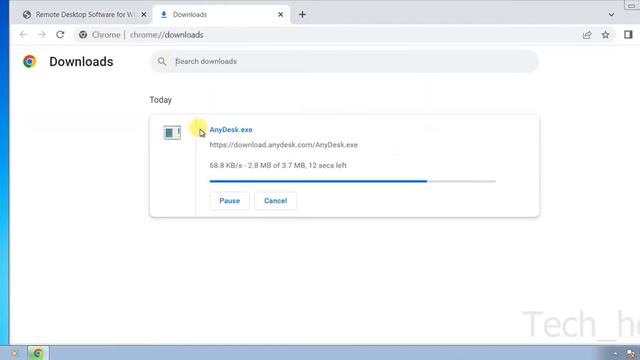Click the system tray notification icon
This screenshot has width=640, height=360.
click(631, 353)
